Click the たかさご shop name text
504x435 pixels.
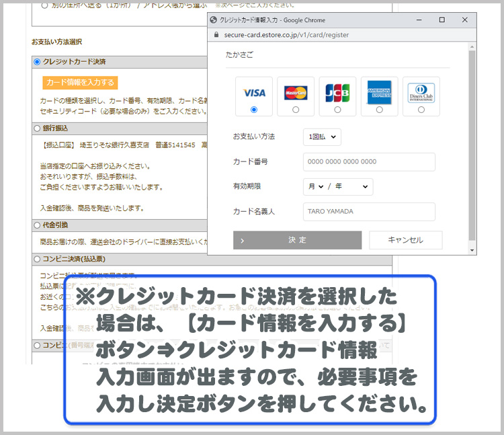pos(239,55)
